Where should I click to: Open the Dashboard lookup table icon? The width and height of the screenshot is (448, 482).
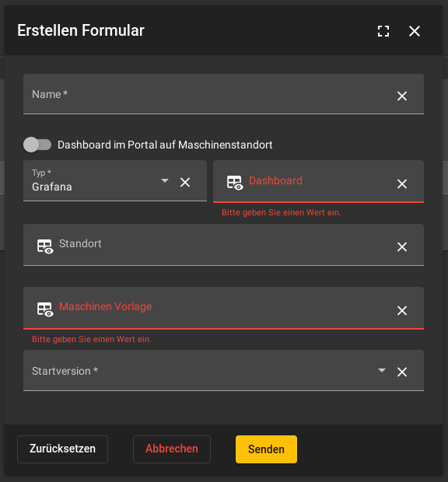(235, 182)
